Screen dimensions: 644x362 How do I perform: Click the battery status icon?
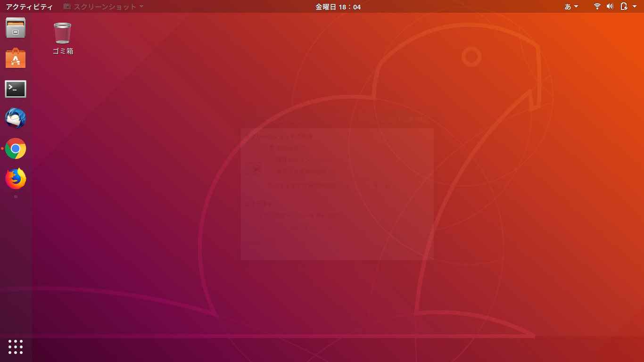pyautogui.click(x=624, y=7)
